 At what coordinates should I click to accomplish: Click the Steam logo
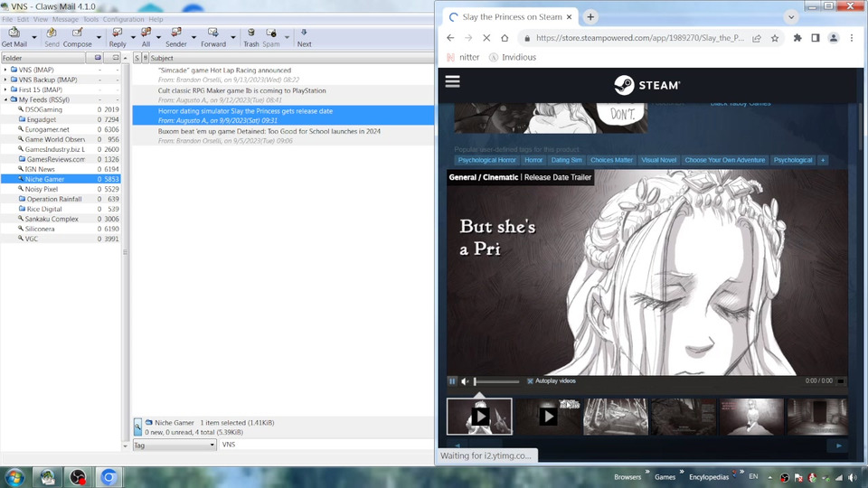coord(646,85)
